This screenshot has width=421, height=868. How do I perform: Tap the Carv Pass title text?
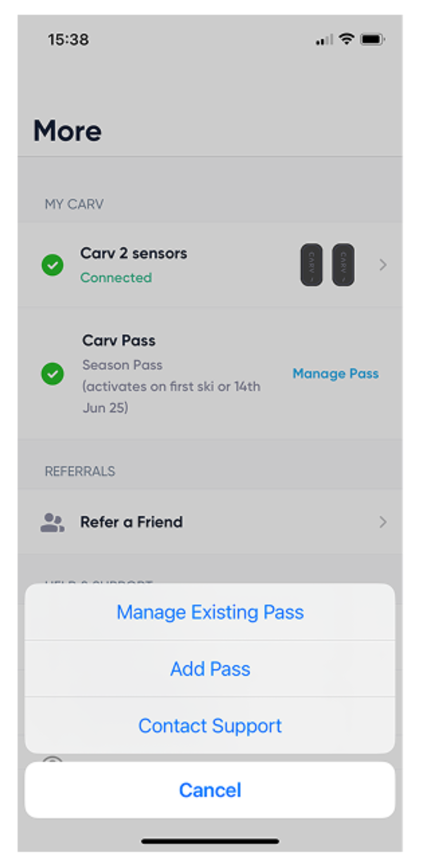[x=119, y=341]
